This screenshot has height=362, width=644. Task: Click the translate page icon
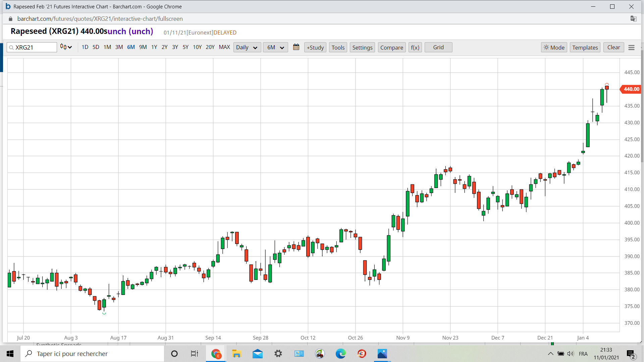(x=633, y=19)
